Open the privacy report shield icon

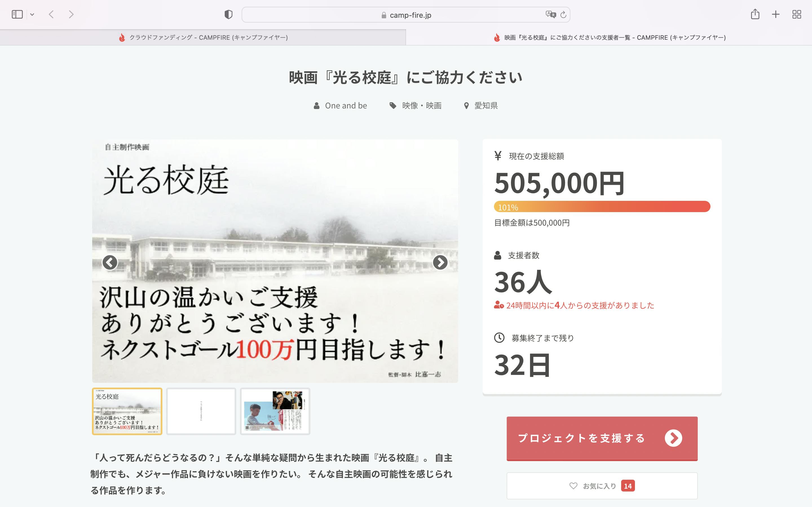(228, 14)
